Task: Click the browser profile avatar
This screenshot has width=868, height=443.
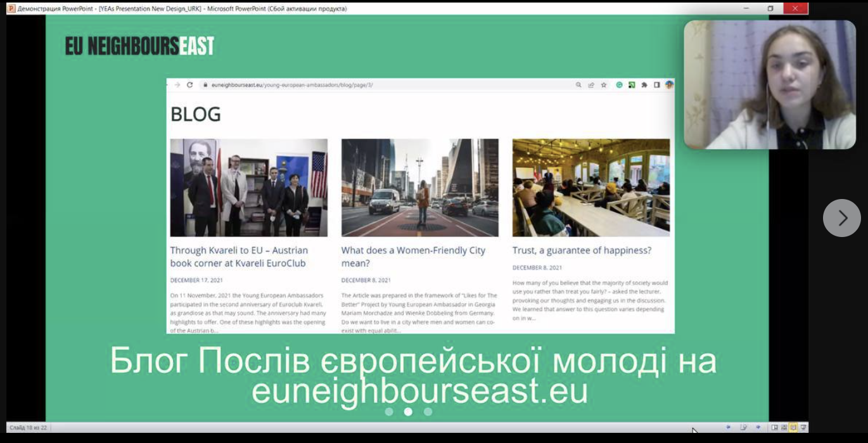Action: pos(669,85)
